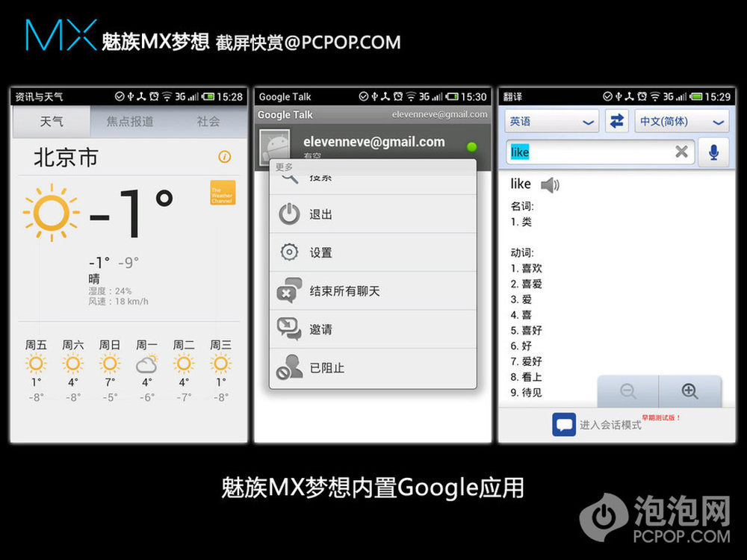Tap the 15:30 clock in status bar
The height and width of the screenshot is (560, 747).
[474, 97]
